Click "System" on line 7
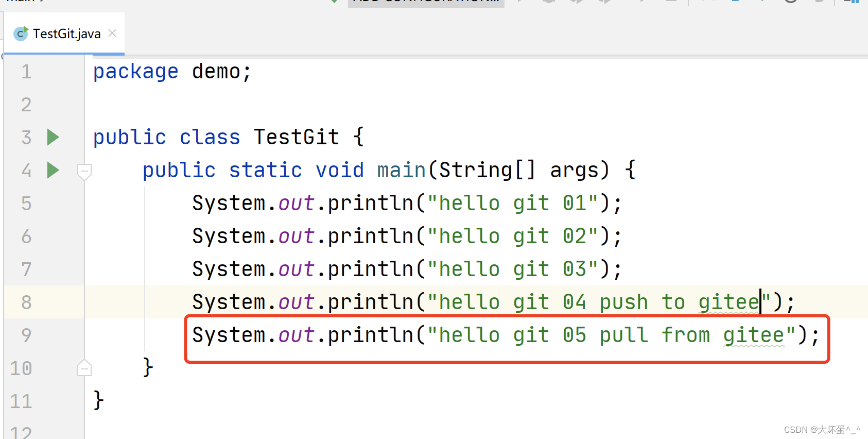868x439 pixels. tap(229, 270)
